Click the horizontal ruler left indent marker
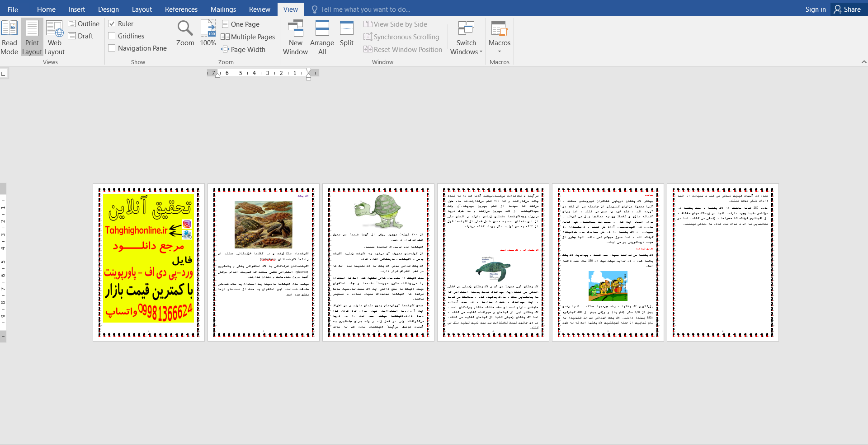The height and width of the screenshot is (445, 868). (x=217, y=75)
